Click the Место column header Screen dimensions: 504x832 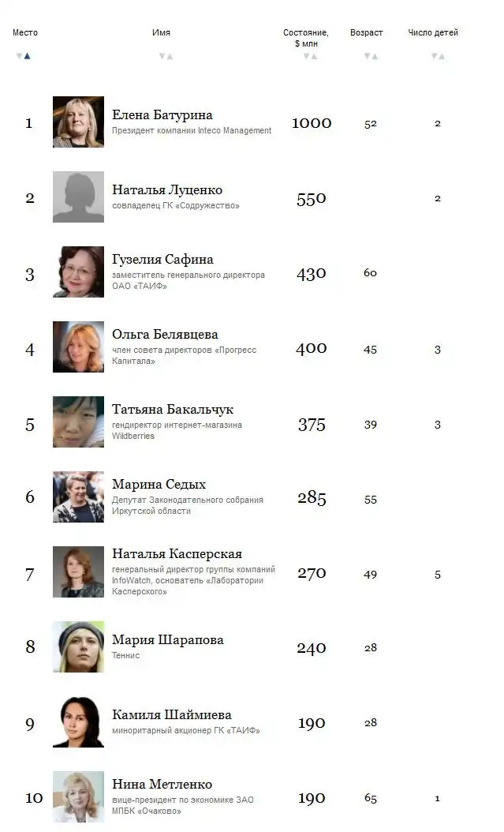(25, 32)
